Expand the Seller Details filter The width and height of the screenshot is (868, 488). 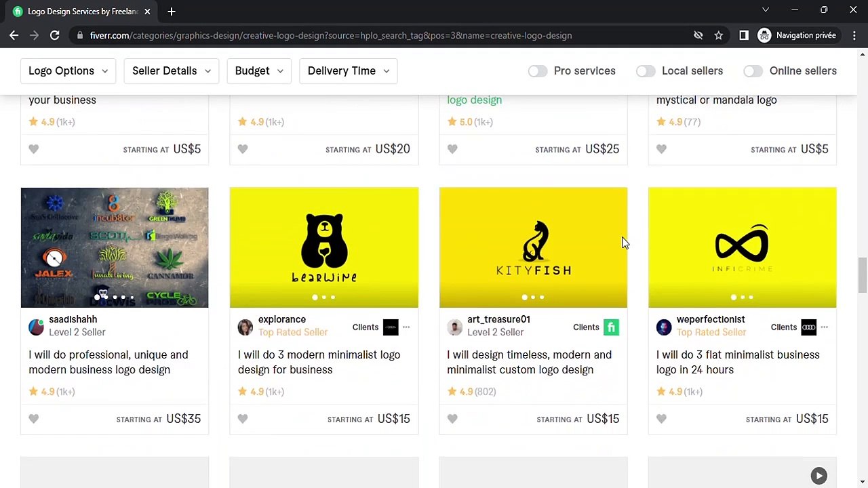coord(171,70)
